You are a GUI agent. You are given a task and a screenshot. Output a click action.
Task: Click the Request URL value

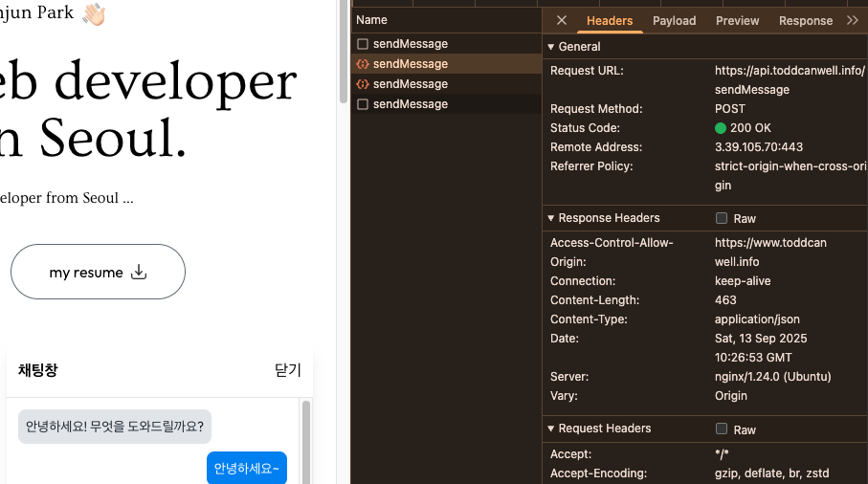[790, 80]
